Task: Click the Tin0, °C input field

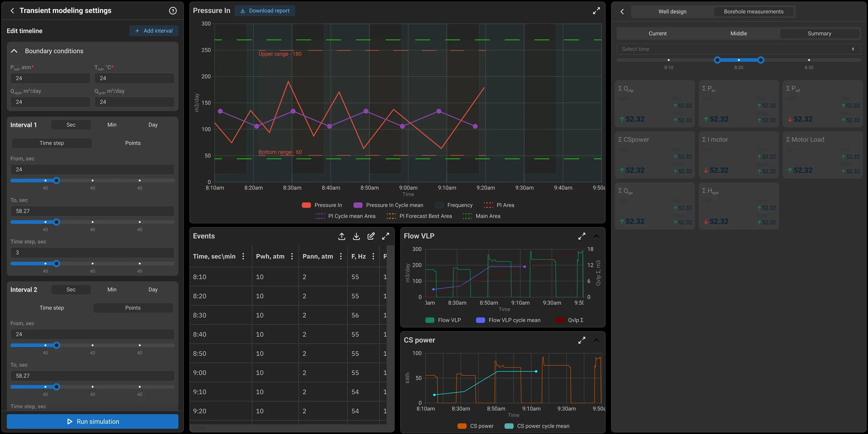Action: 134,78
